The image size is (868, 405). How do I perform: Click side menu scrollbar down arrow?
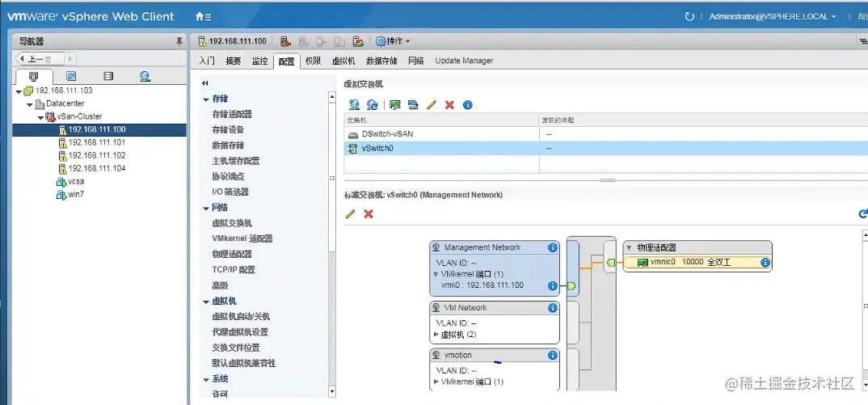pos(332,392)
